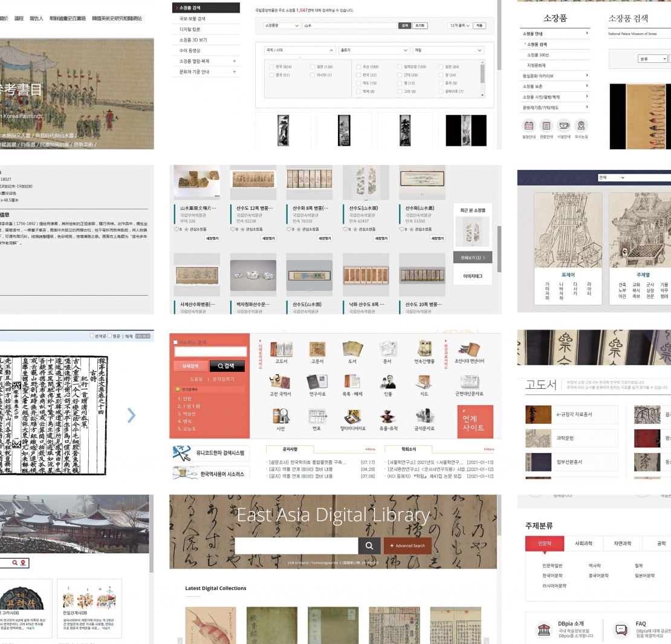Image resolution: width=671 pixels, height=644 pixels.
Task: Click the 일정안내 calendar icon
Action: coord(529,126)
